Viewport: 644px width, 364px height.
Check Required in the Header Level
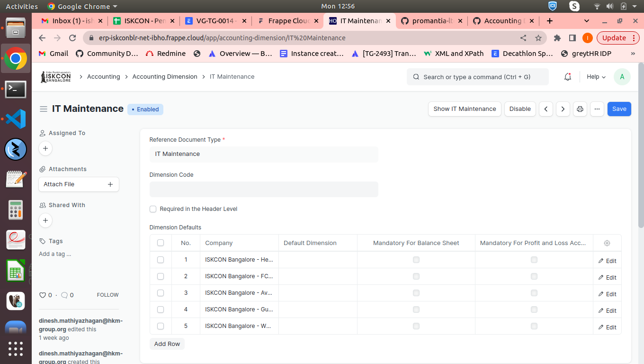click(x=153, y=209)
